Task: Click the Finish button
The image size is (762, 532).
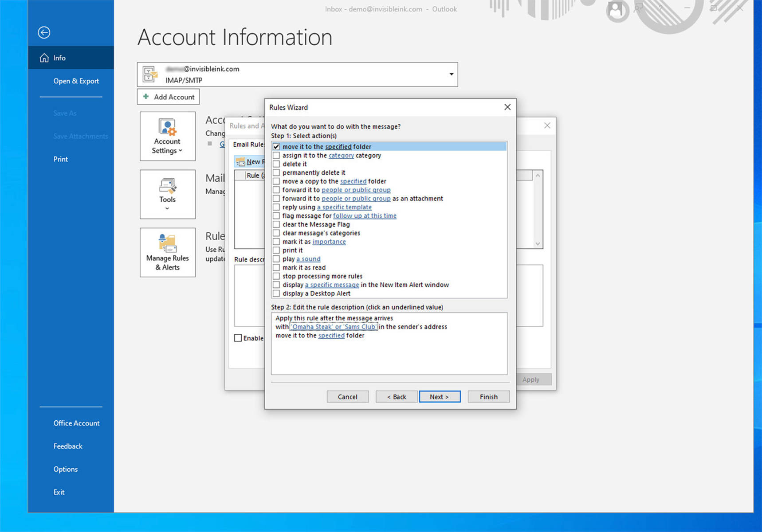Action: 488,397
